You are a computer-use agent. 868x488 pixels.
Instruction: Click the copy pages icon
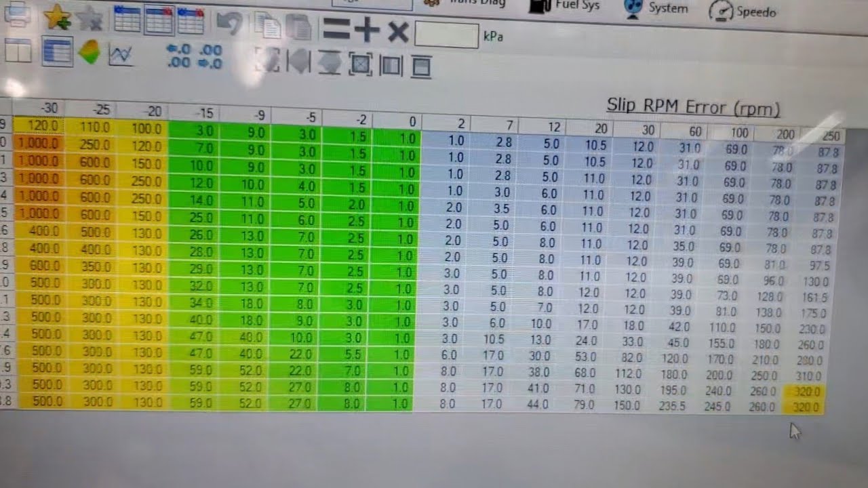coord(268,26)
